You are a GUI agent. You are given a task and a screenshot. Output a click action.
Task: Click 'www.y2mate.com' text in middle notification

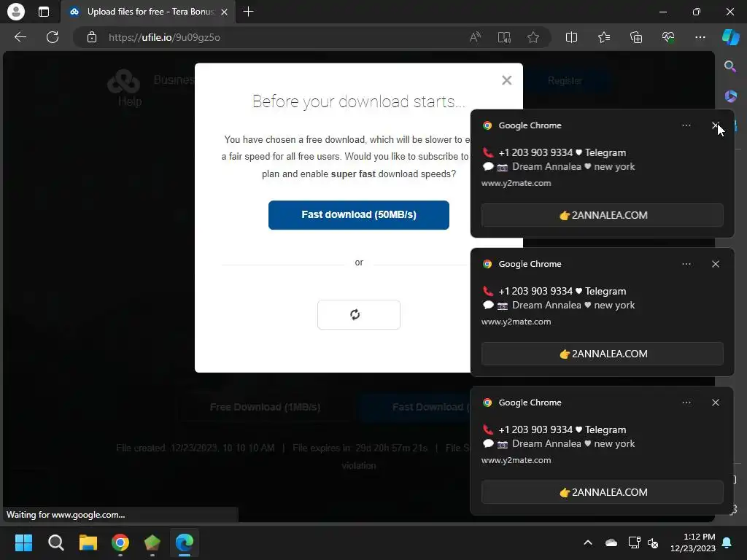click(516, 322)
